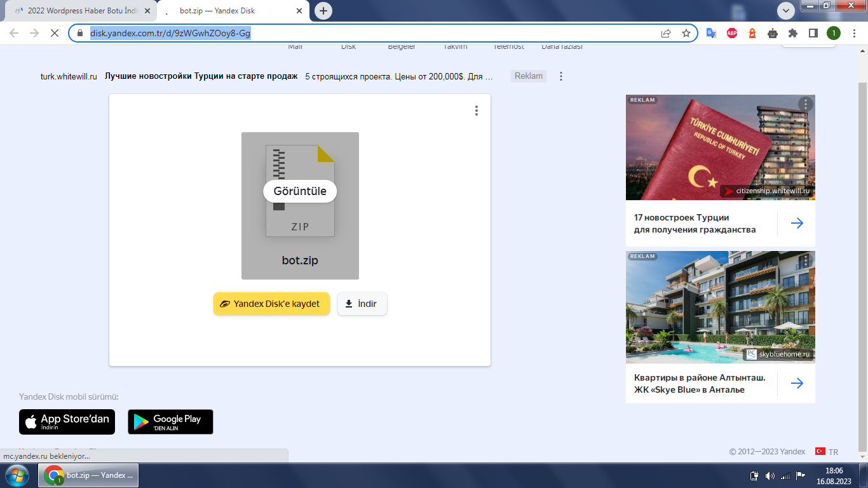The width and height of the screenshot is (868, 488).
Task: Open the Turkish passport ad image
Action: pyautogui.click(x=721, y=147)
